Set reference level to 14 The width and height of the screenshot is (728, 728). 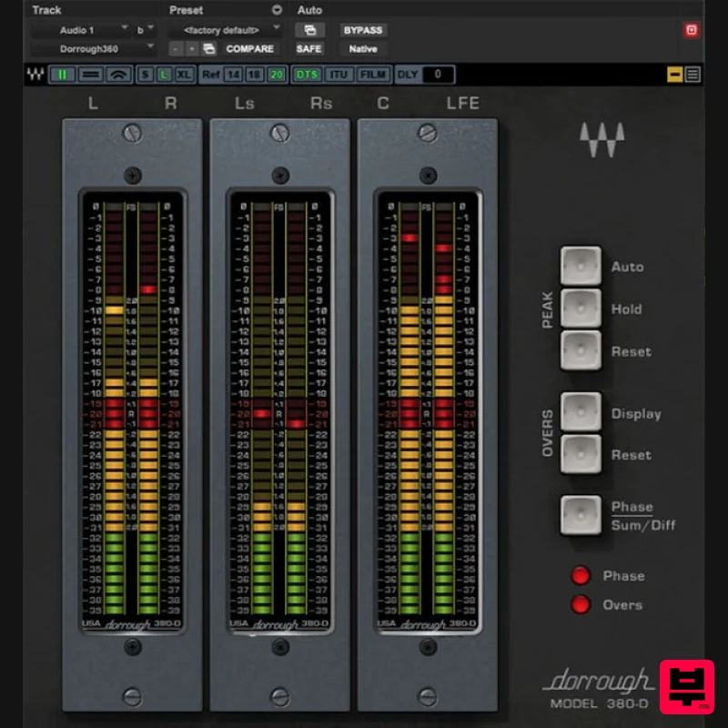click(x=234, y=75)
